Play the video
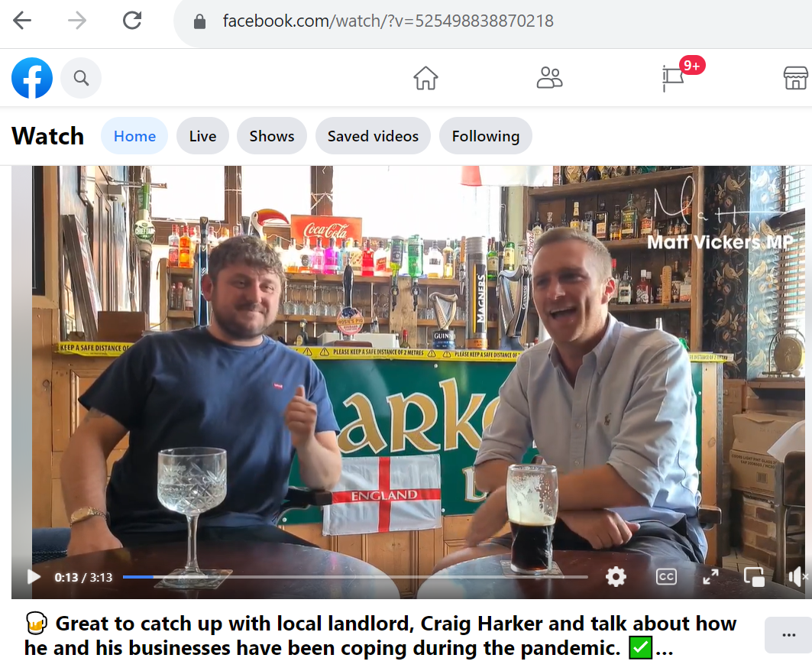The width and height of the screenshot is (812, 671). tap(34, 577)
